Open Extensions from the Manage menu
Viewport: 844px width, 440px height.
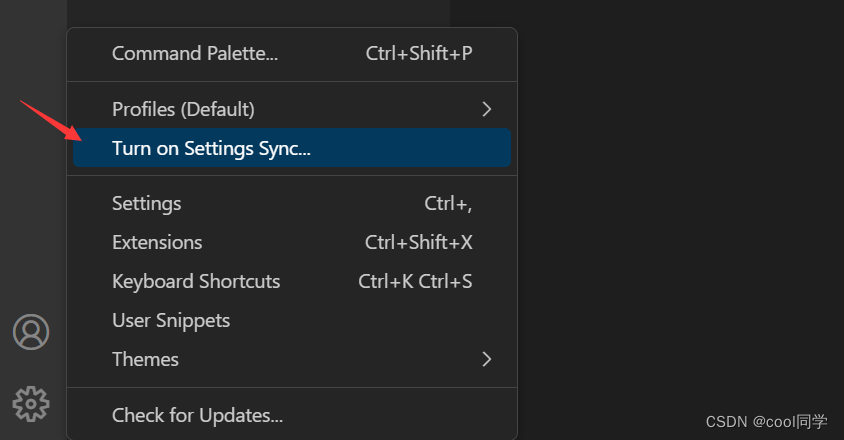157,242
